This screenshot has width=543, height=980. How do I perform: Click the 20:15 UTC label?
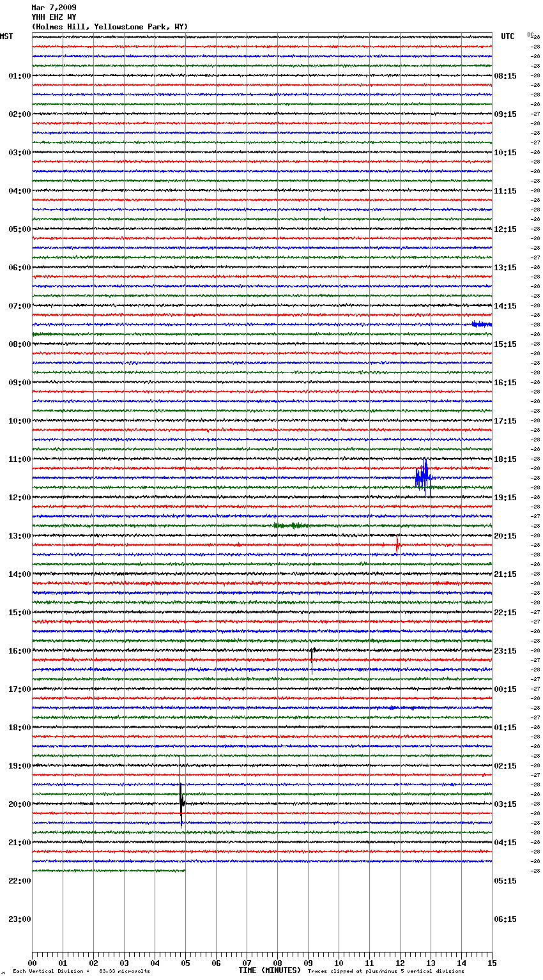[505, 536]
